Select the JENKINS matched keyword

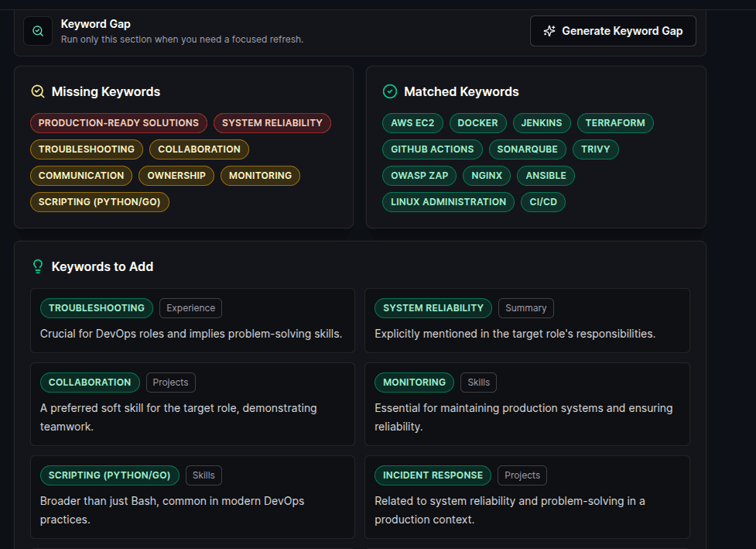[x=542, y=123]
